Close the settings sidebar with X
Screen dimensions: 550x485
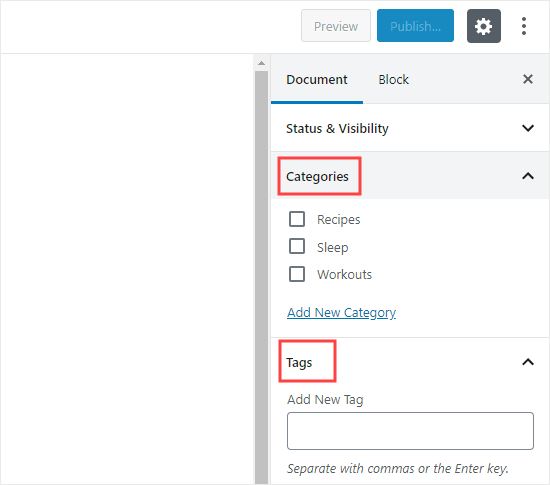tap(528, 79)
